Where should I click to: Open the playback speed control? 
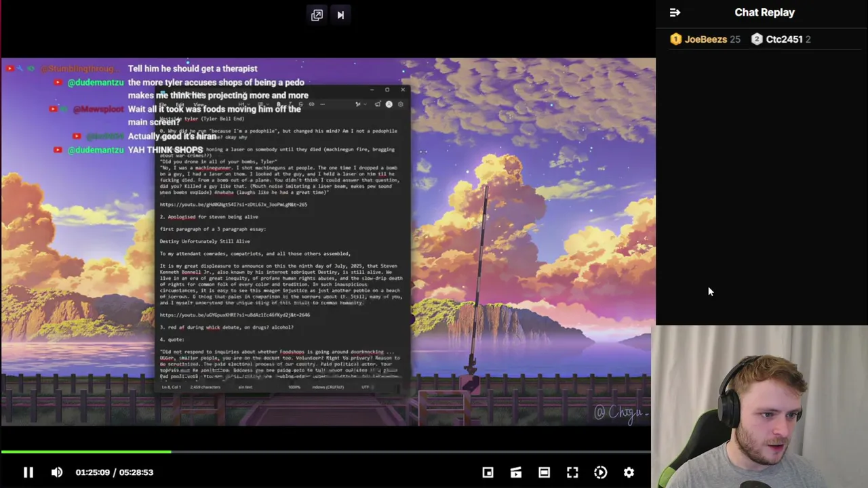tap(601, 472)
